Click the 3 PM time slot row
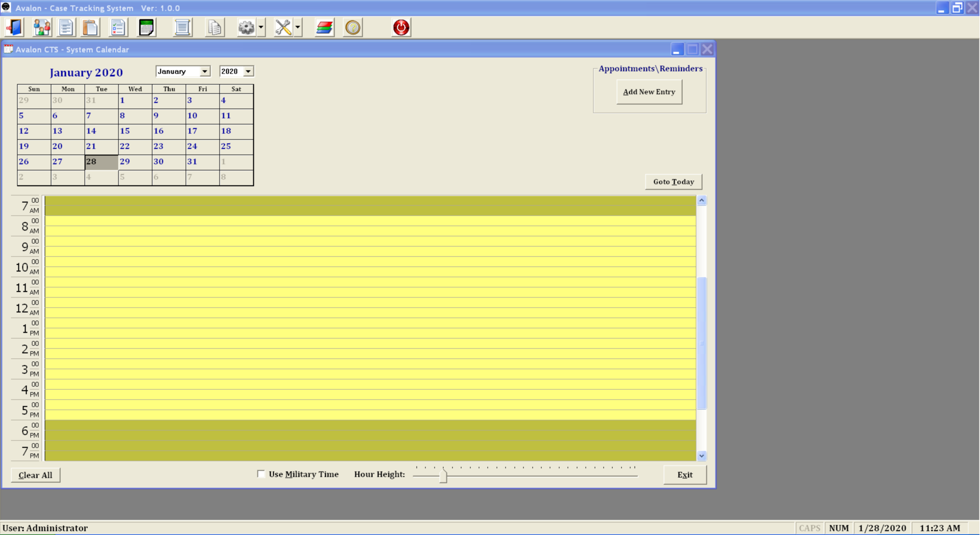This screenshot has width=980, height=535. coord(370,369)
